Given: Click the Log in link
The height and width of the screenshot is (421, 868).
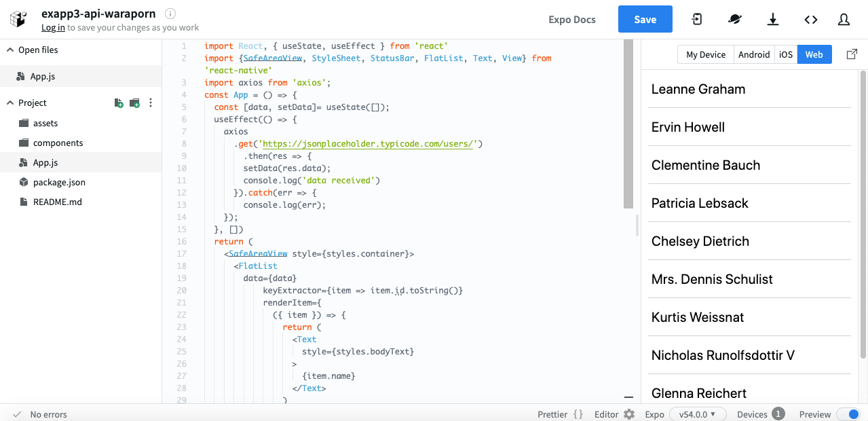Looking at the screenshot, I should point(53,28).
